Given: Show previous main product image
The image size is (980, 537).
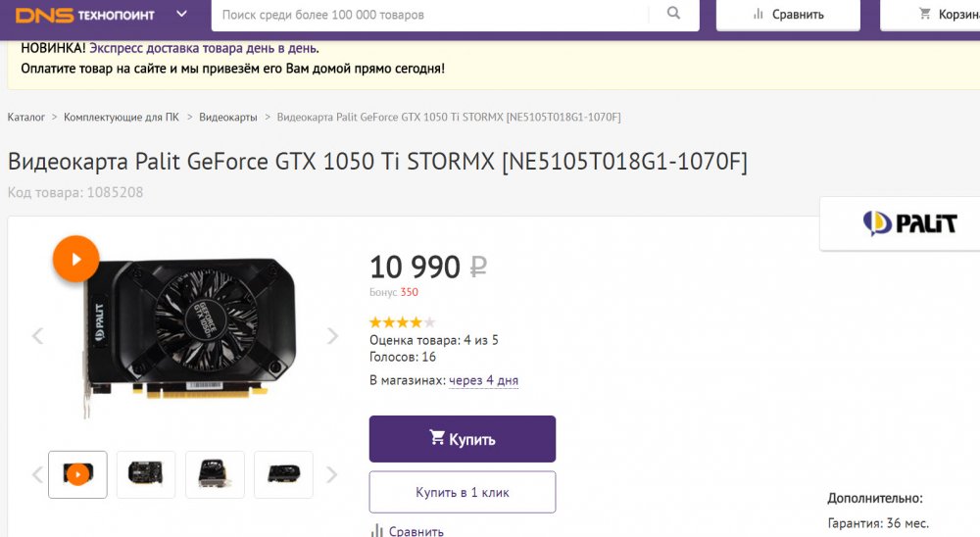Looking at the screenshot, I should pos(38,336).
